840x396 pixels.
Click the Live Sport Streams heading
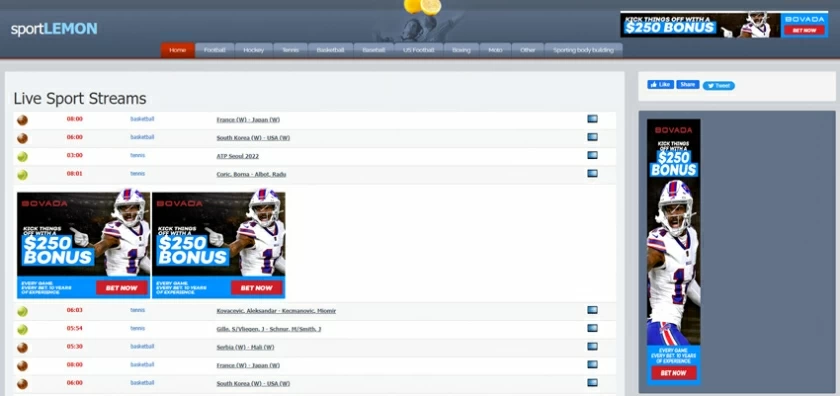(x=80, y=99)
